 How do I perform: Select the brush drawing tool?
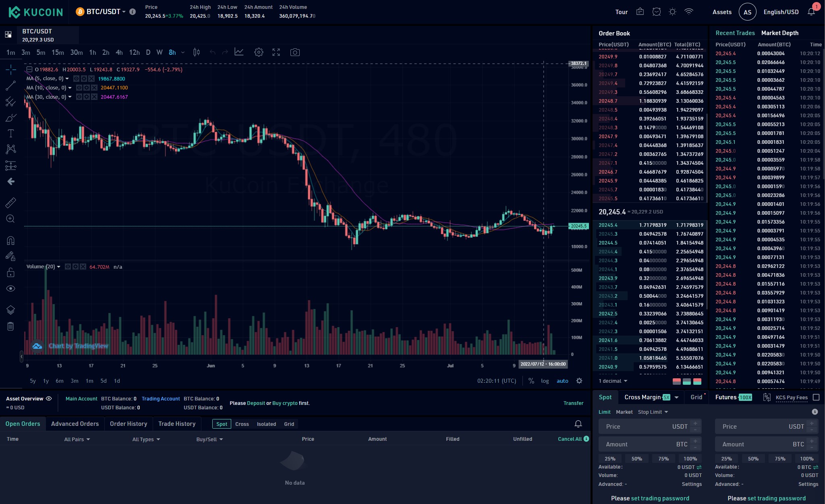pyautogui.click(x=11, y=118)
